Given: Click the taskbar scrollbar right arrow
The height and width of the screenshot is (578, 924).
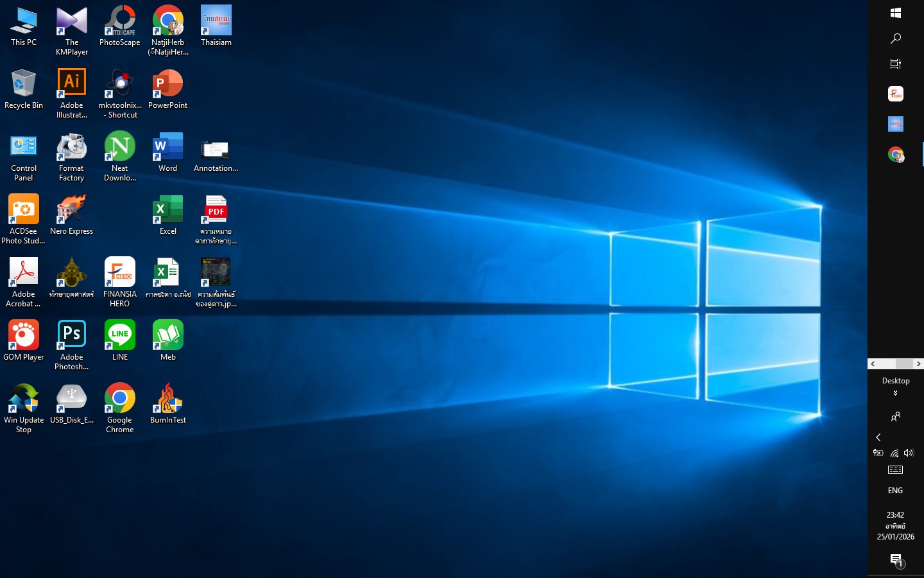Looking at the screenshot, I should (919, 363).
